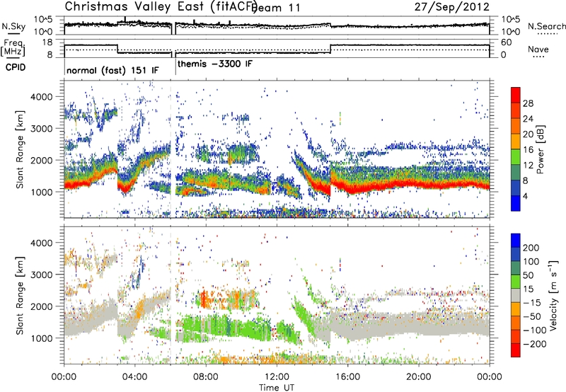Click the 'Time UT' axis label
566x392 pixels.
277,388
